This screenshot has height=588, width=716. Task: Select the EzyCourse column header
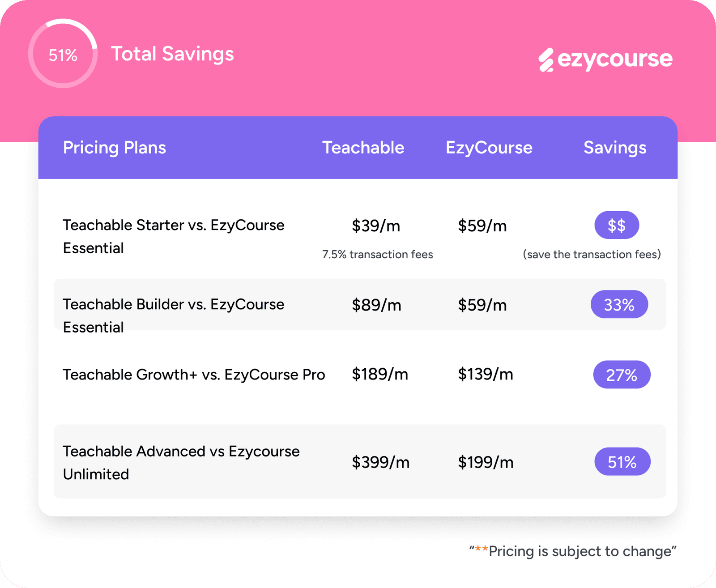pyautogui.click(x=489, y=148)
